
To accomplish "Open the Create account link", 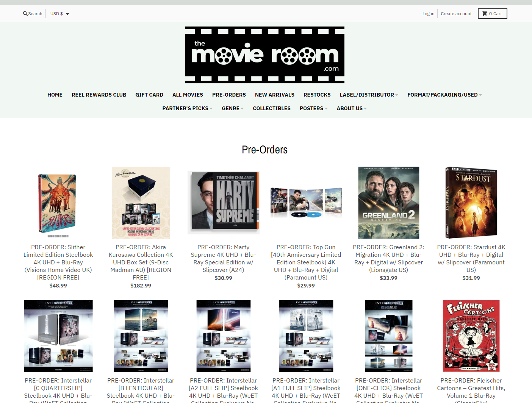I will (x=456, y=14).
